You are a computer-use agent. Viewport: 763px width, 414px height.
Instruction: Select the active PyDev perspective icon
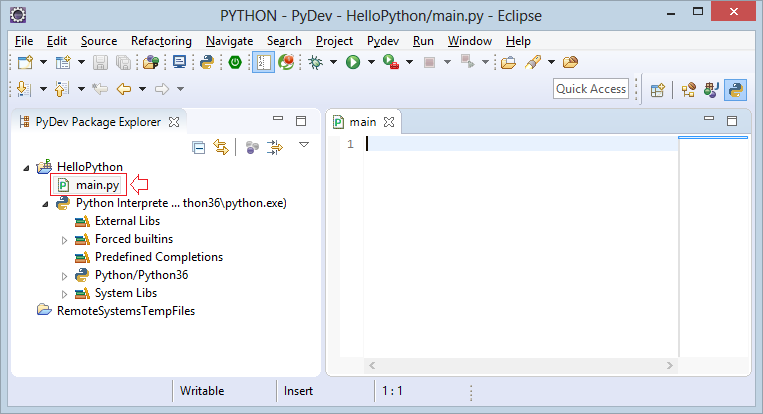click(735, 90)
